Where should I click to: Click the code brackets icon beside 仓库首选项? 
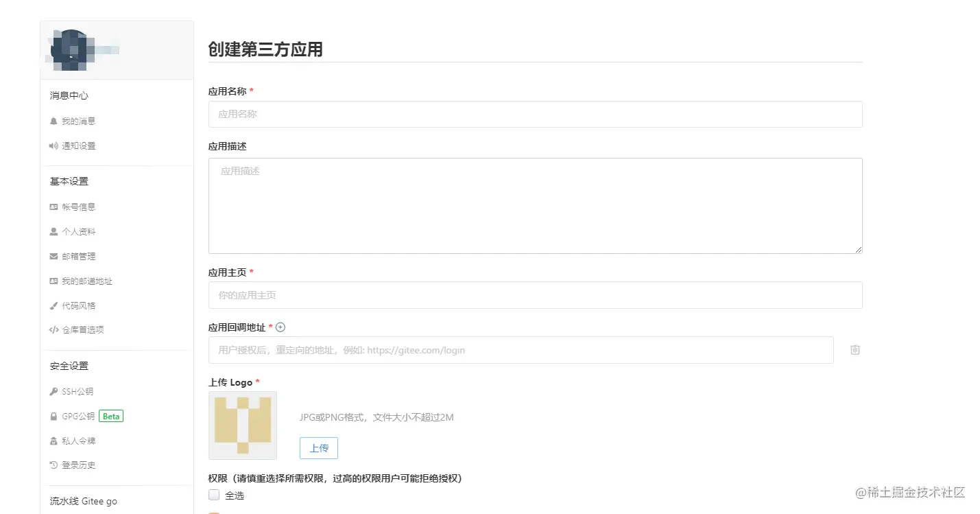point(53,329)
